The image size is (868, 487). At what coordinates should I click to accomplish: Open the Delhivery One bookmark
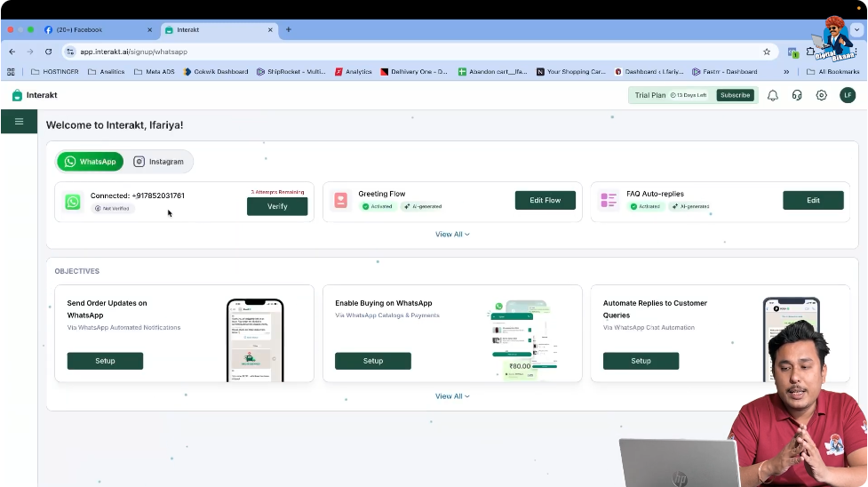[414, 71]
